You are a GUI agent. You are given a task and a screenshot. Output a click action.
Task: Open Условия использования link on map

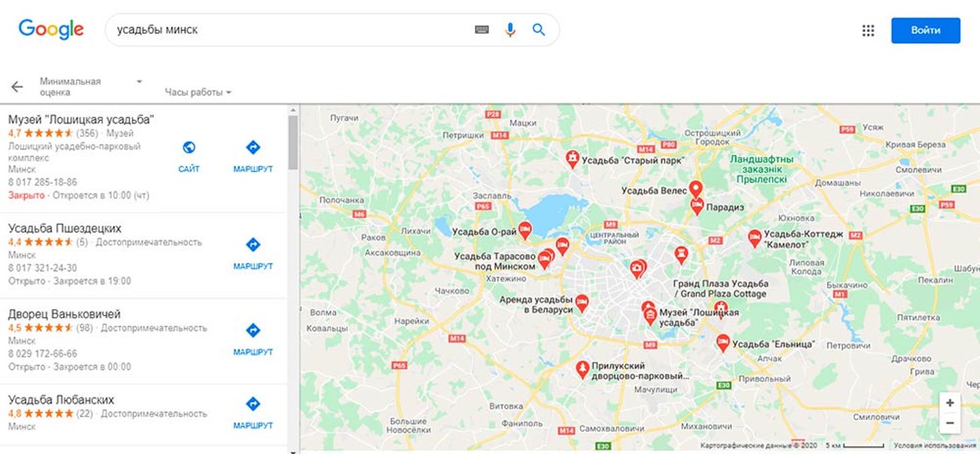[935, 445]
